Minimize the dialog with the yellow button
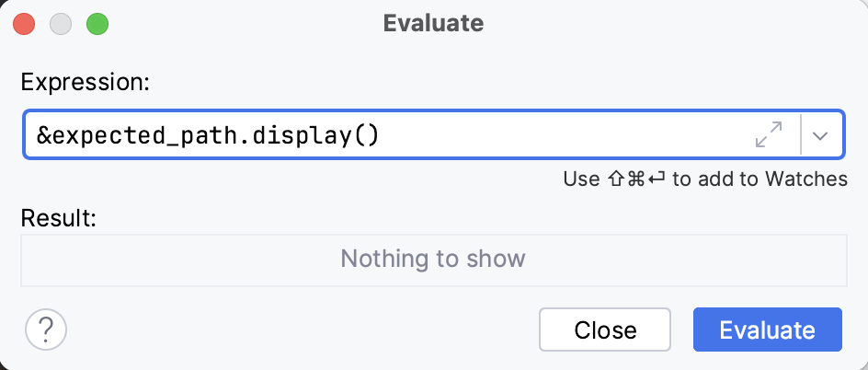This screenshot has width=868, height=370. coord(61,23)
